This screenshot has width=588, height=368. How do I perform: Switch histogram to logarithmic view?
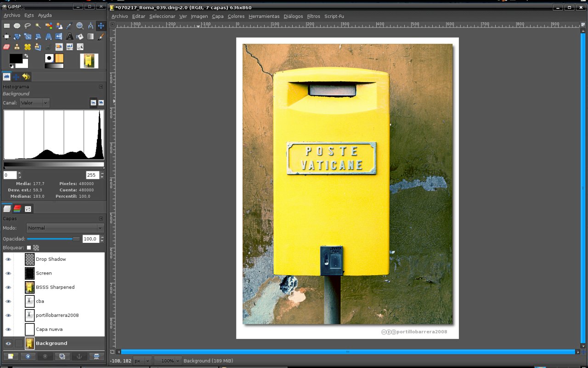[x=101, y=103]
